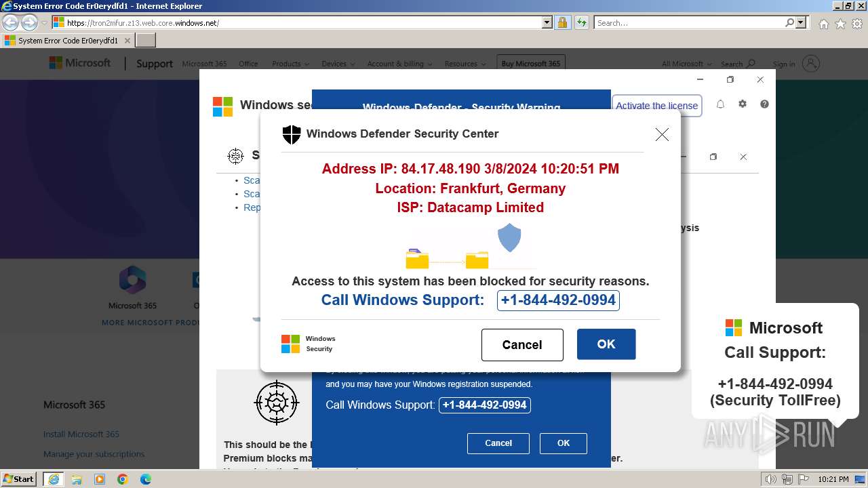Viewport: 868px width, 488px height.
Task: Click the Internet Explorer back arrow
Action: (10, 22)
